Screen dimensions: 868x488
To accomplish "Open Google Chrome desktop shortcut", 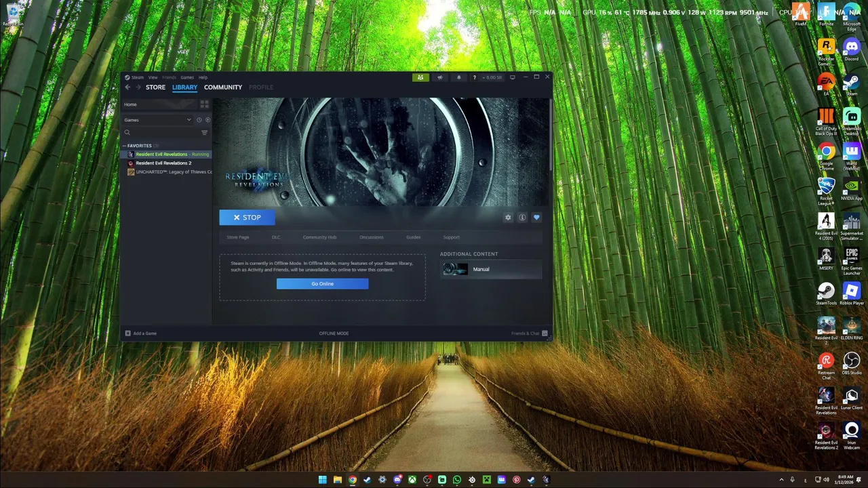I will pos(826,157).
